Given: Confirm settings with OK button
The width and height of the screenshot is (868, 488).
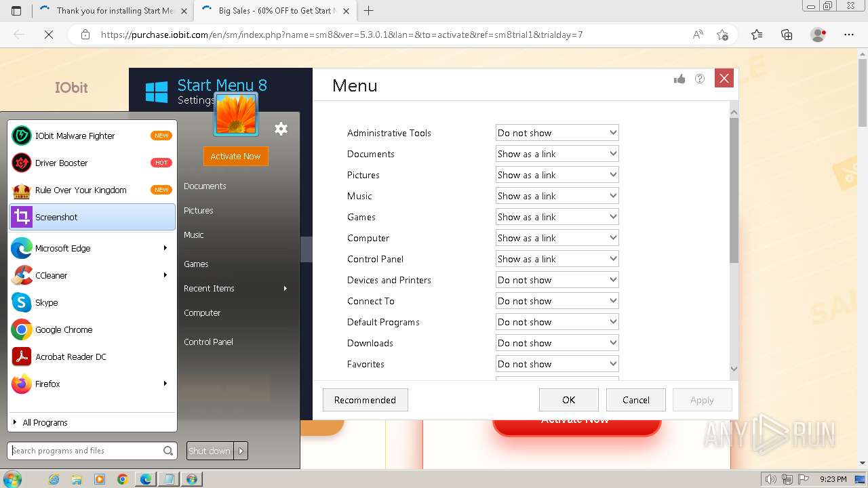Looking at the screenshot, I should (569, 400).
